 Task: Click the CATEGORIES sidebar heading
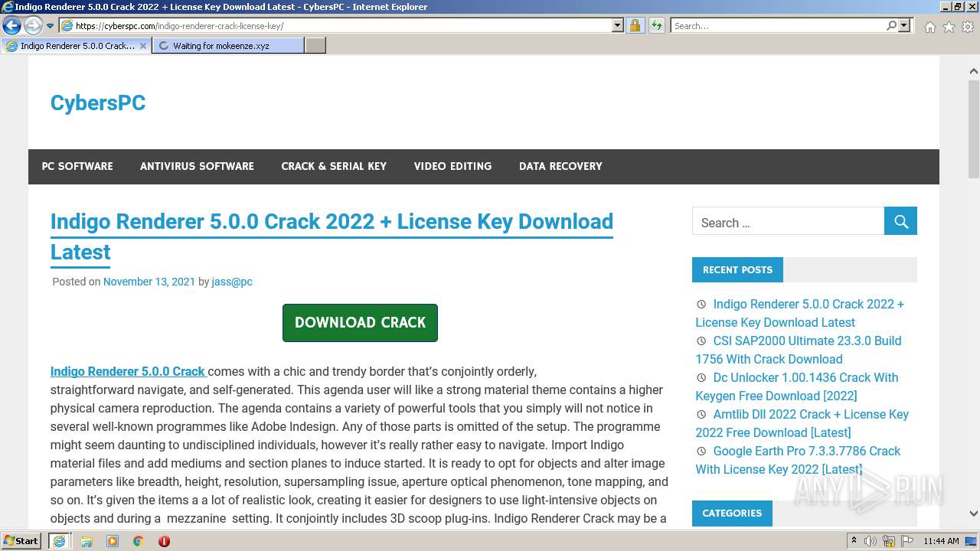[x=732, y=513]
